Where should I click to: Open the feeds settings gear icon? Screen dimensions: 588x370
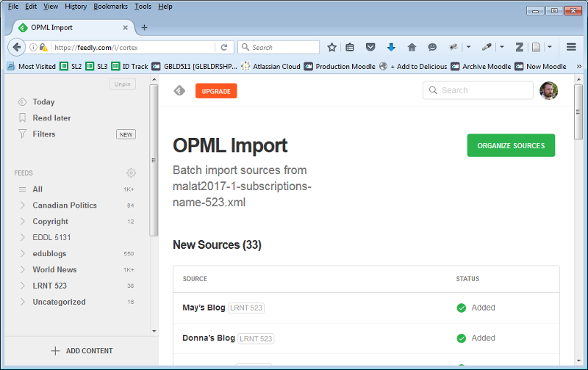tap(131, 173)
